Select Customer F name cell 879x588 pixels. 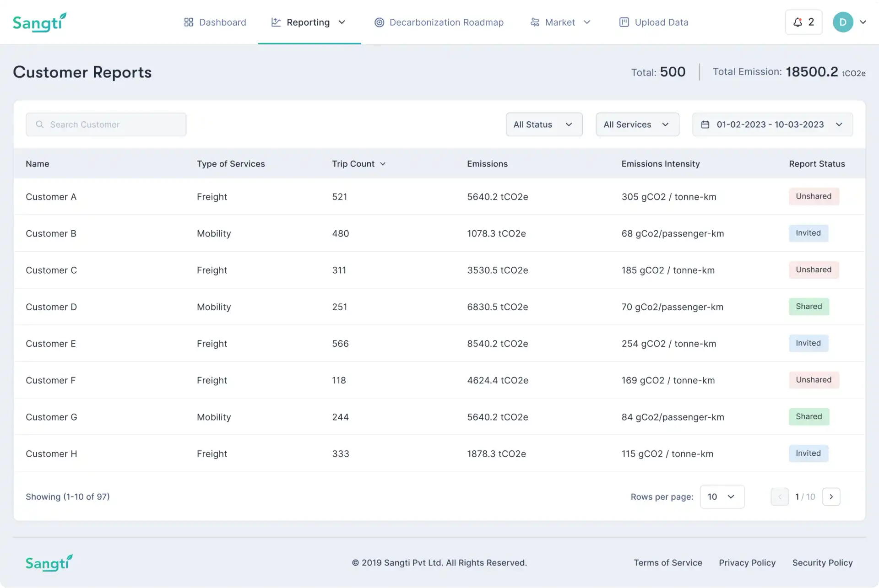point(51,380)
